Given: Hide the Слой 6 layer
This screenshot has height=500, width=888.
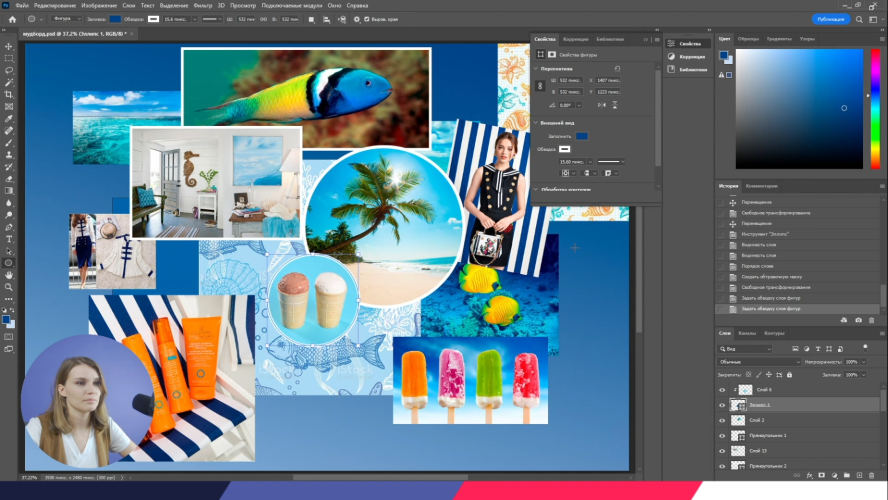Looking at the screenshot, I should pyautogui.click(x=722, y=390).
